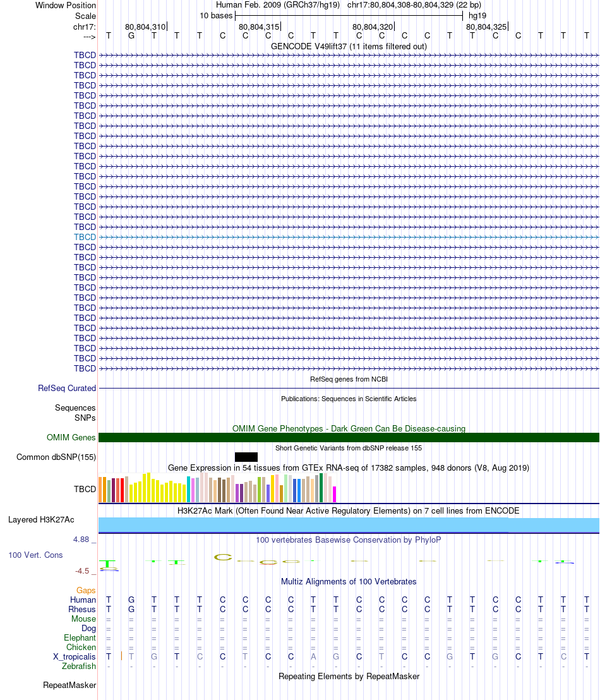Image resolution: width=600 pixels, height=700 pixels.
Task: Open the H3K27Ac Mark ENCODE track title
Action: click(x=349, y=510)
